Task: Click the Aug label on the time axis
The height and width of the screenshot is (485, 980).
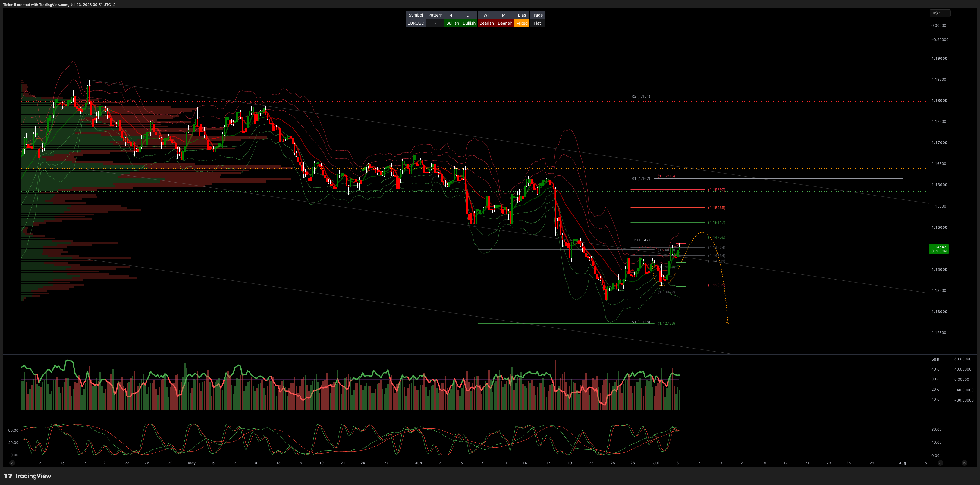Action: (902, 463)
